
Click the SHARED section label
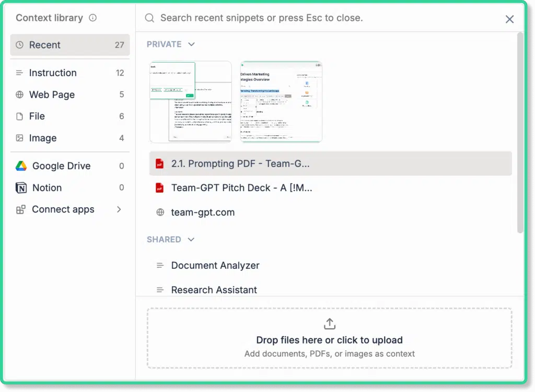(164, 240)
